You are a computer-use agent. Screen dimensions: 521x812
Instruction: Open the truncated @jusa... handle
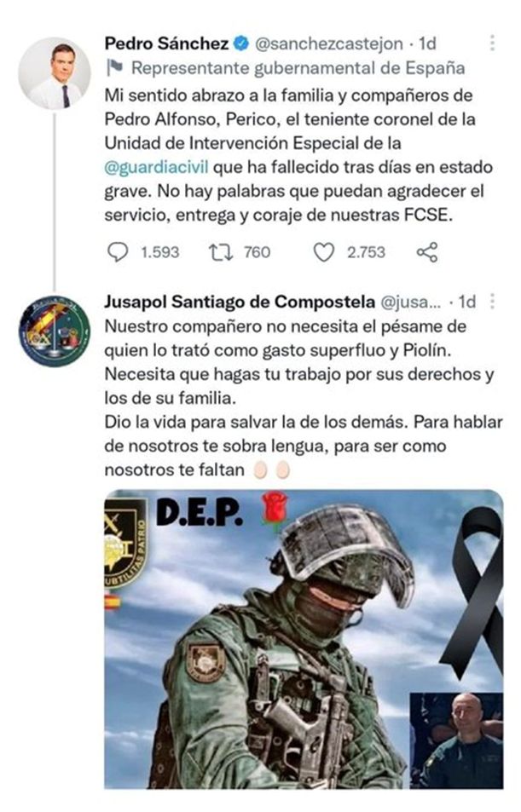tap(411, 302)
